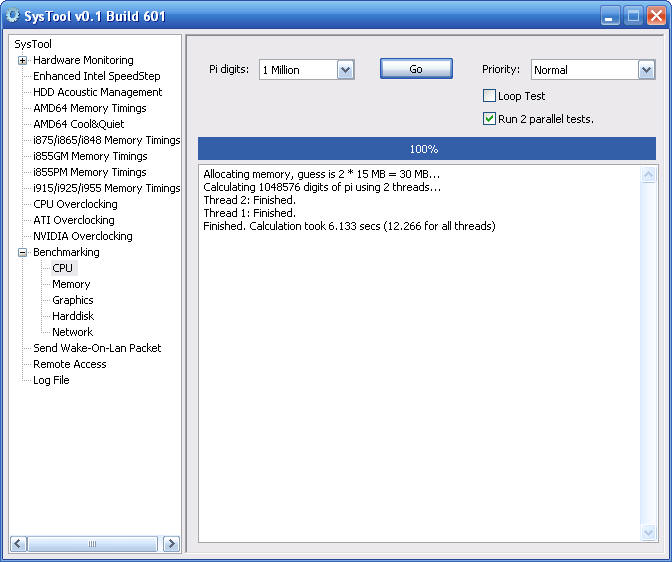The height and width of the screenshot is (562, 672).
Task: Open the ATI Overclocking page
Action: pos(74,220)
